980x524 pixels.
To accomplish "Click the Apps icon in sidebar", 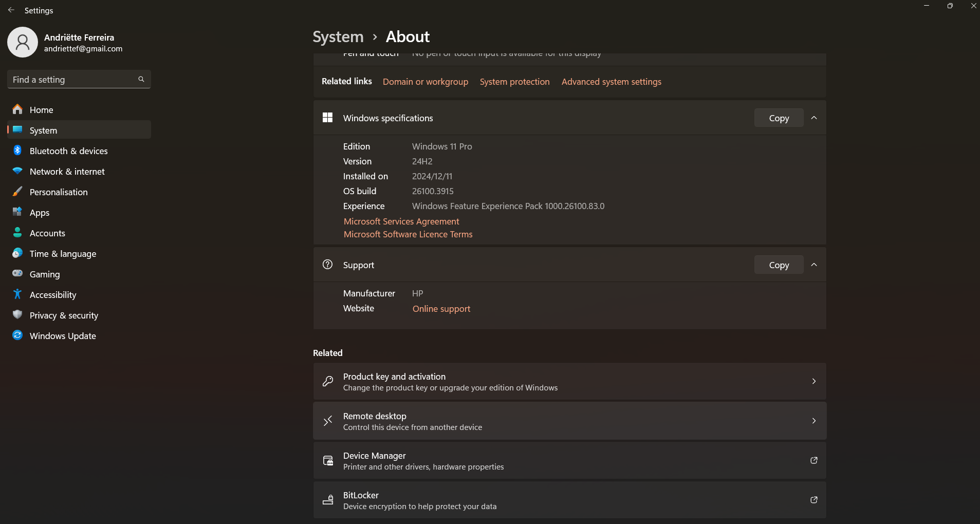I will click(x=17, y=212).
